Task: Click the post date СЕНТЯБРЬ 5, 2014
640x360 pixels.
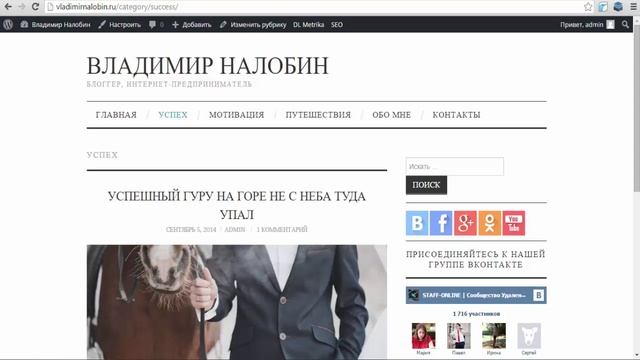Action: [x=191, y=229]
